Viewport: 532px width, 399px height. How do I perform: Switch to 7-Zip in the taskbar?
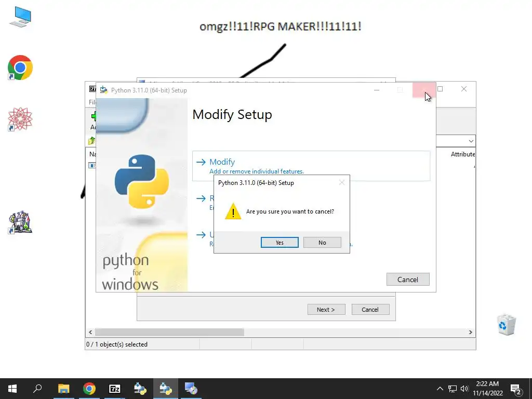click(115, 389)
